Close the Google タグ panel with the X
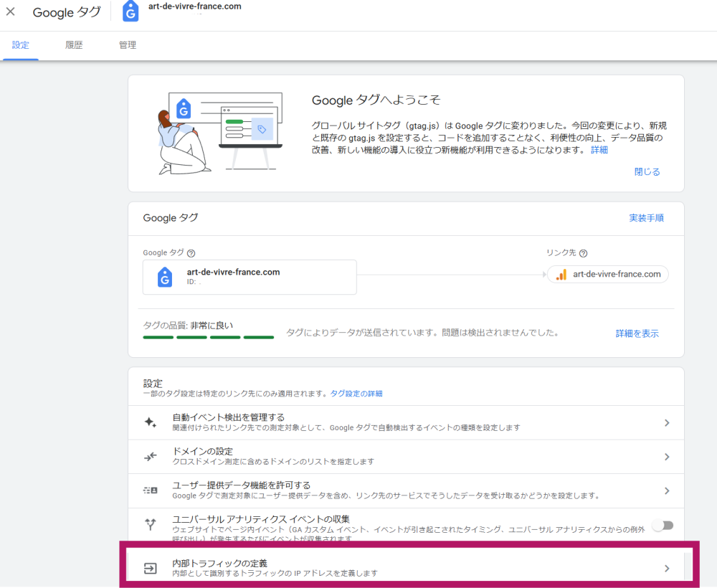 pyautogui.click(x=11, y=11)
